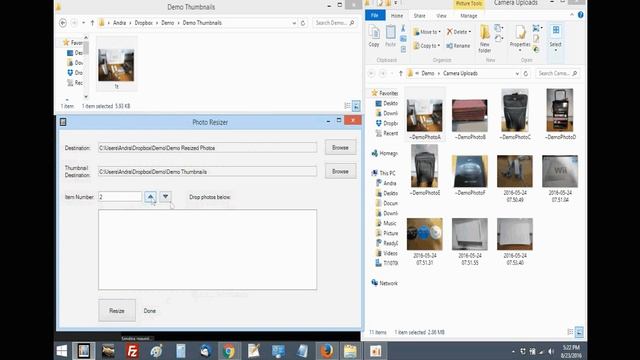Open FileZilla from the taskbar

(132, 351)
